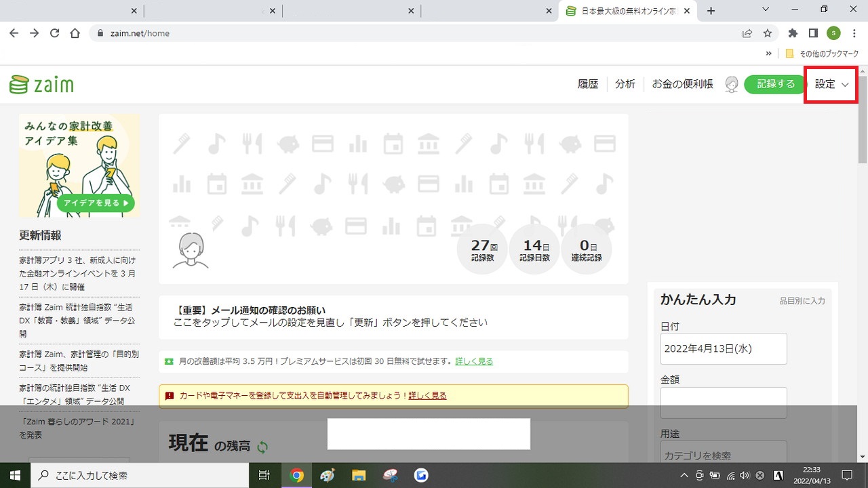This screenshot has height=488, width=868.
Task: Open File Explorer from the taskbar
Action: [359, 475]
